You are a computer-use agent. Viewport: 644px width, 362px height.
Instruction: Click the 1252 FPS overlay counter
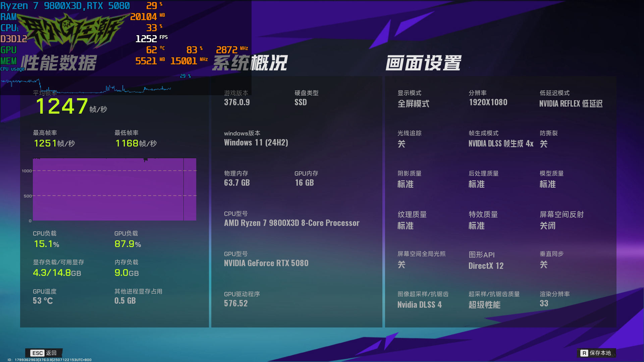coord(146,39)
